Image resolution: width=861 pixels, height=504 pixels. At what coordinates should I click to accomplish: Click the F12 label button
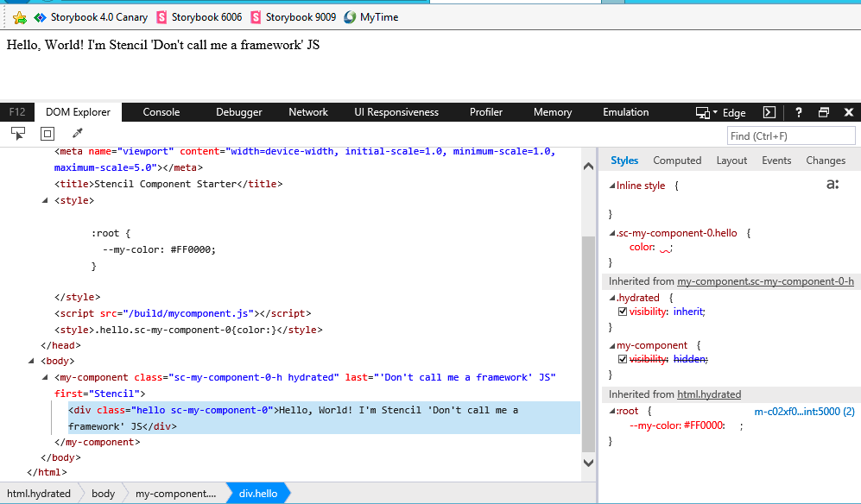tap(17, 112)
